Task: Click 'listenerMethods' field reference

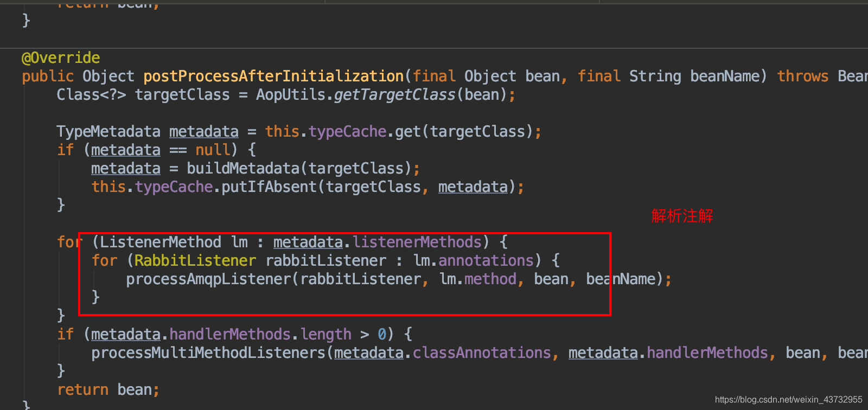Action: [417, 242]
